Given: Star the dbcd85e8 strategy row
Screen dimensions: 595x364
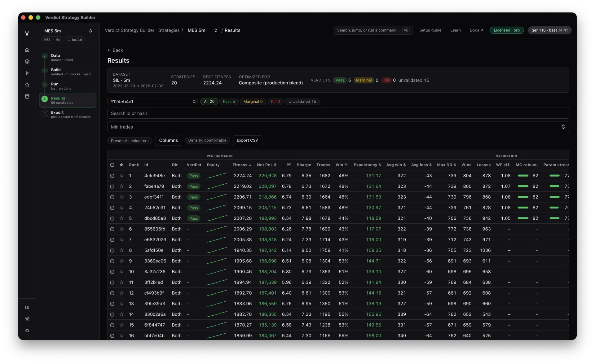Looking at the screenshot, I should pyautogui.click(x=121, y=218).
